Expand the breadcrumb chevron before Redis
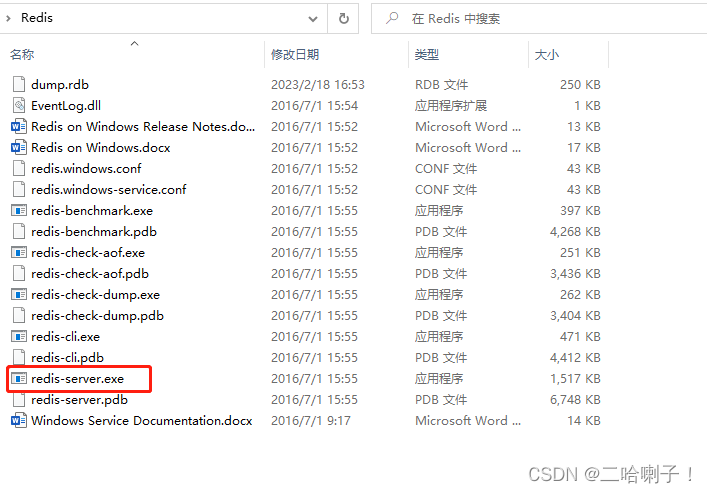 [8, 18]
